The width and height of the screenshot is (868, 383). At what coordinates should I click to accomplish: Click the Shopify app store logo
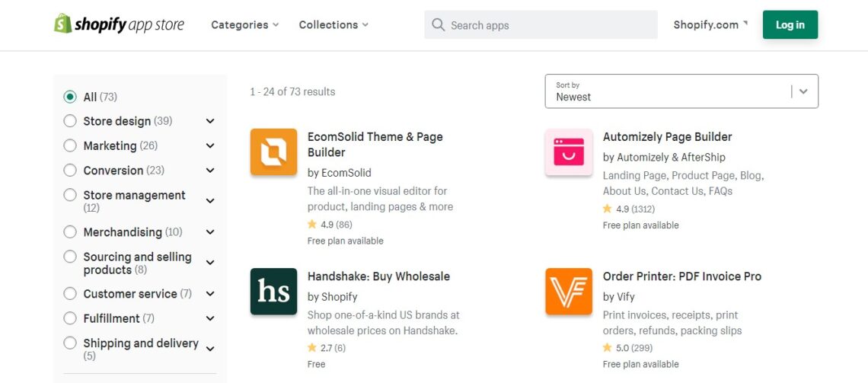click(119, 24)
